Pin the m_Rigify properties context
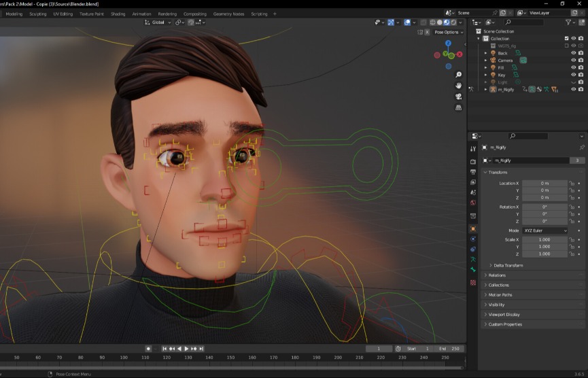The width and height of the screenshot is (588, 378). point(581,147)
